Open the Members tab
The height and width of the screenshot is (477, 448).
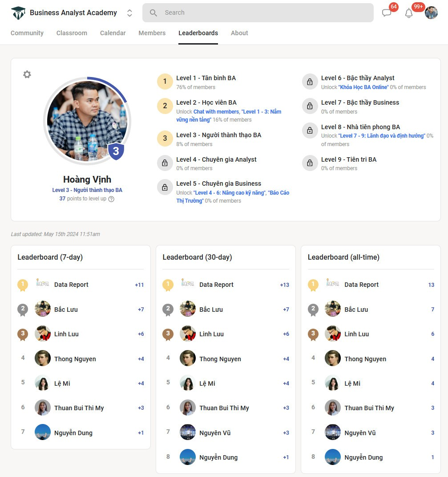click(152, 33)
